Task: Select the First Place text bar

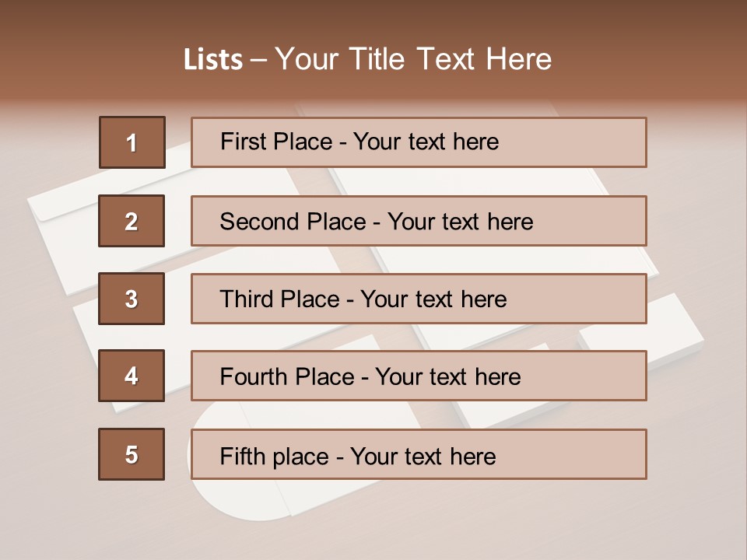Action: pyautogui.click(x=419, y=142)
